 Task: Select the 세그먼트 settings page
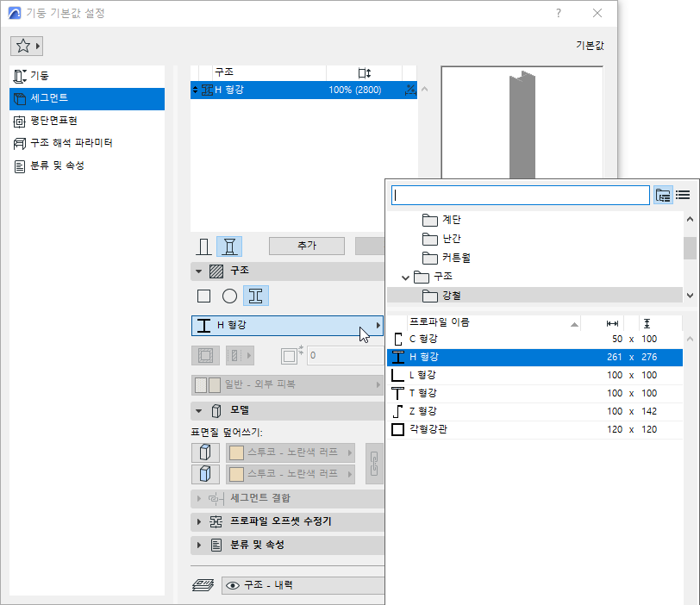tap(87, 98)
